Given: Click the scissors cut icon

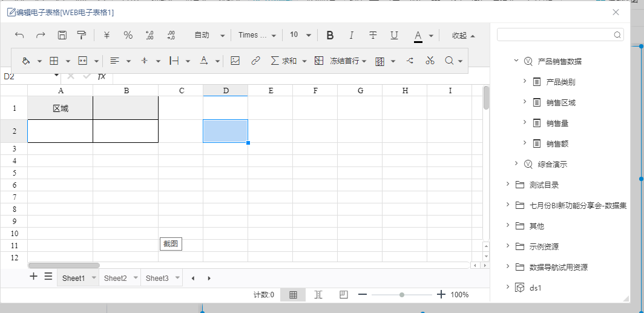Looking at the screenshot, I should point(430,61).
